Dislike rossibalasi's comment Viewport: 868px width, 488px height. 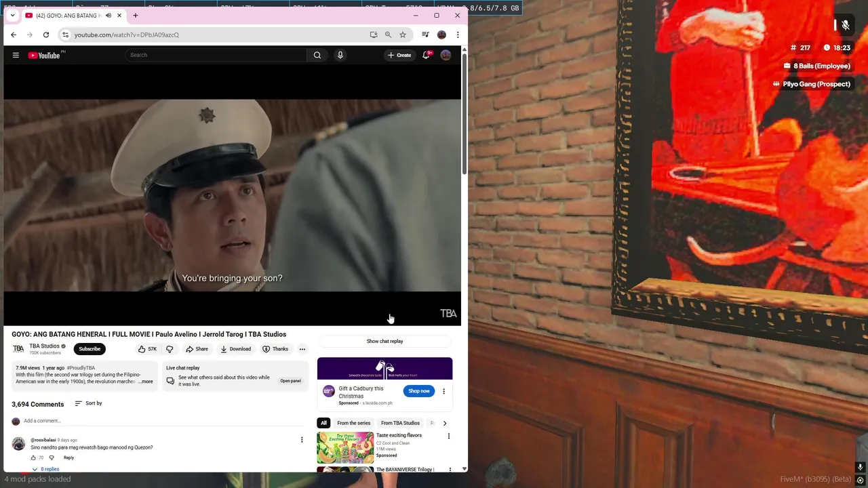point(52,457)
